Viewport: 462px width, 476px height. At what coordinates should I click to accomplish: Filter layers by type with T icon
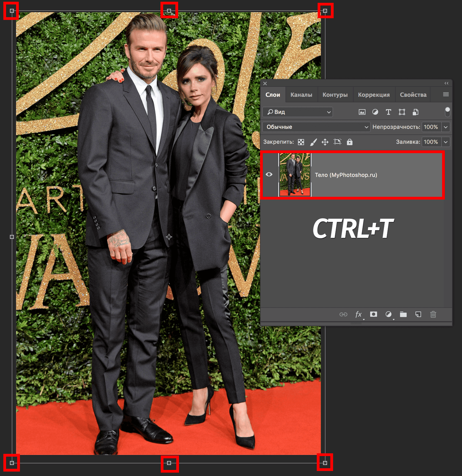point(388,112)
